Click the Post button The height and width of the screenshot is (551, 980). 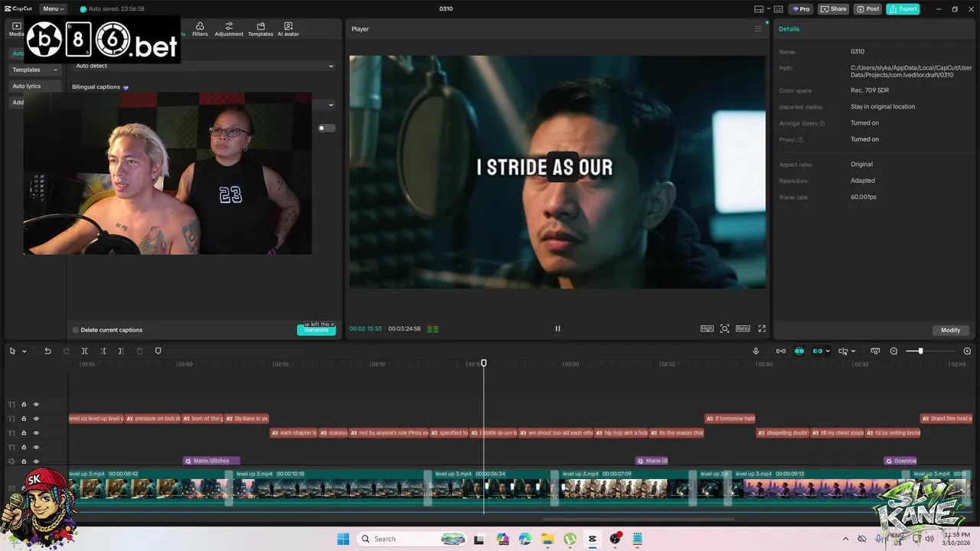pyautogui.click(x=868, y=9)
